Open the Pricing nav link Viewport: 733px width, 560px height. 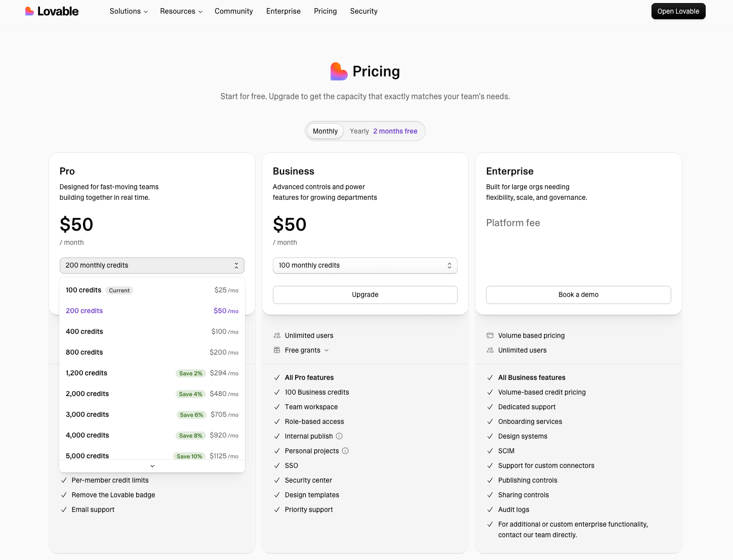coord(325,11)
